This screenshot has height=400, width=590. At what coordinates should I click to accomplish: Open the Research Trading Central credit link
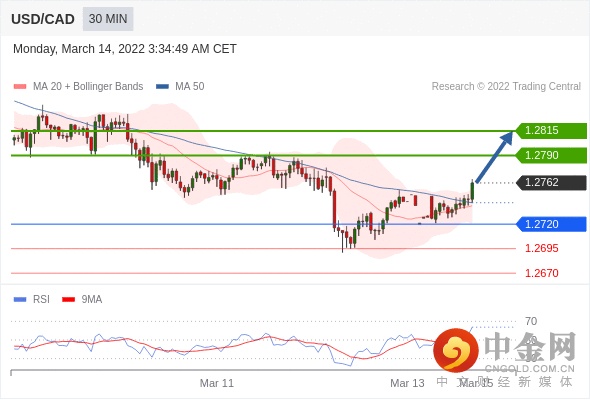[x=506, y=87]
